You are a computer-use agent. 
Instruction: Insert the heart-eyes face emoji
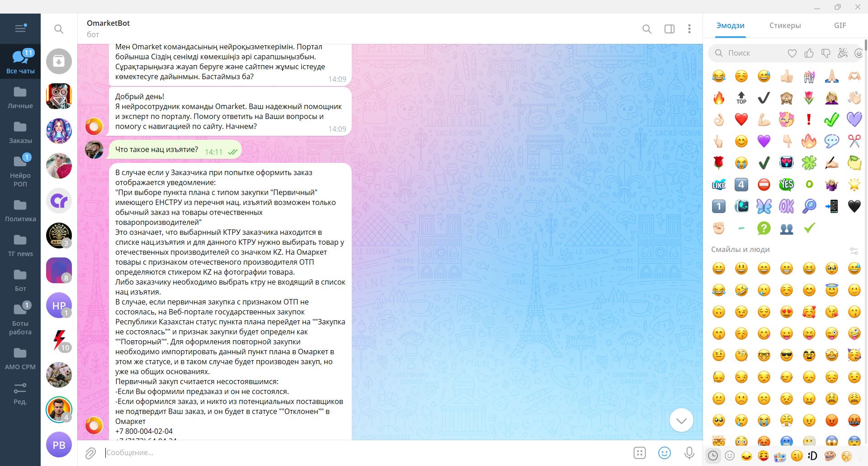pyautogui.click(x=787, y=312)
